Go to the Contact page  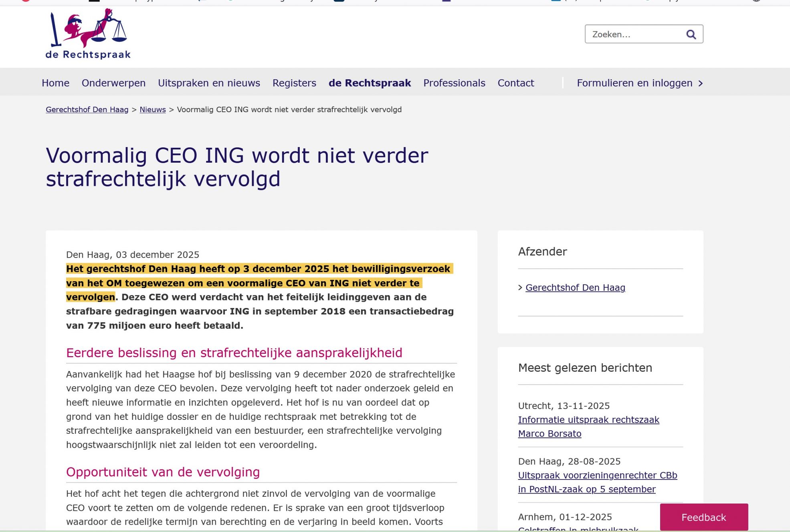tap(515, 83)
